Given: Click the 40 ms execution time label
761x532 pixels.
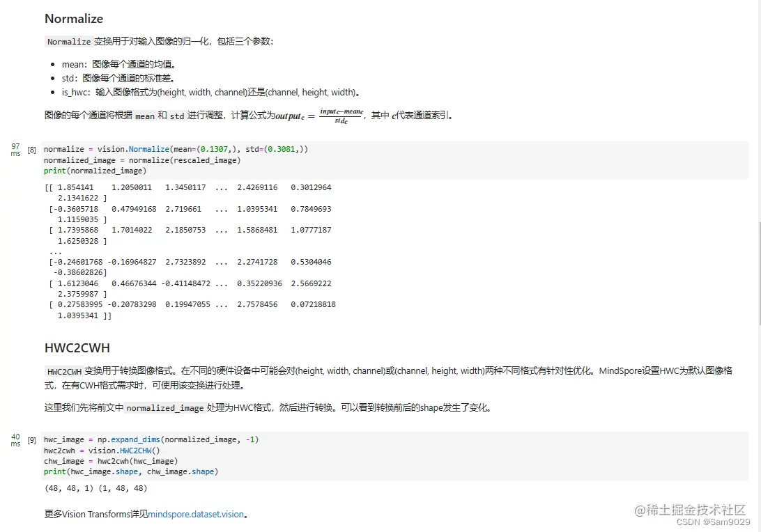Looking at the screenshot, I should pos(15,440).
